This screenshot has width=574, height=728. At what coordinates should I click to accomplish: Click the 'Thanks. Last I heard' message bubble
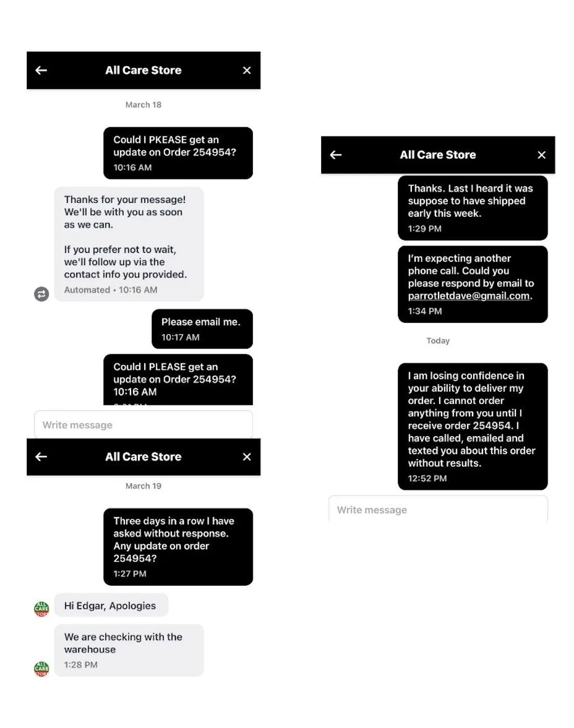pos(472,207)
